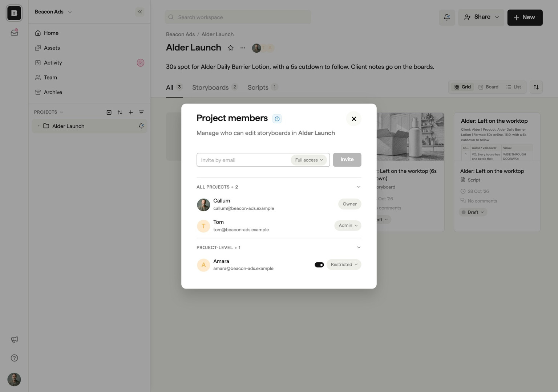Click the Beacon Ads logo icon
This screenshot has height=392, width=558.
tap(14, 13)
